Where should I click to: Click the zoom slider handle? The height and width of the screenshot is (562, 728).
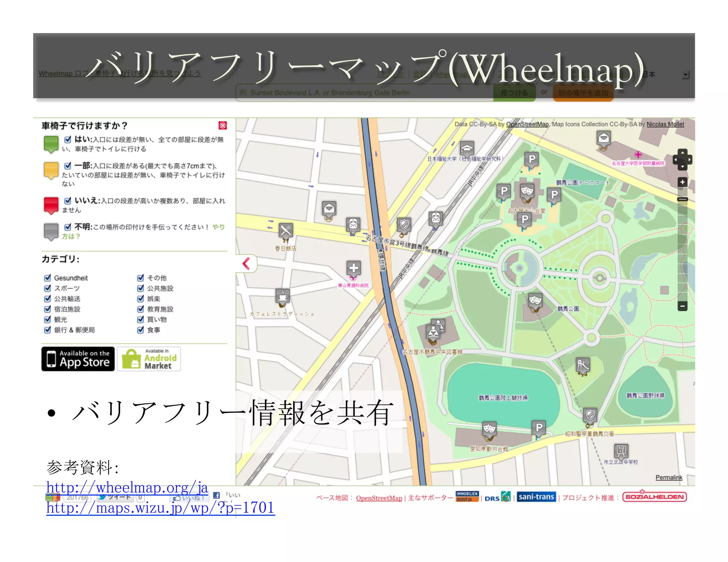682,199
